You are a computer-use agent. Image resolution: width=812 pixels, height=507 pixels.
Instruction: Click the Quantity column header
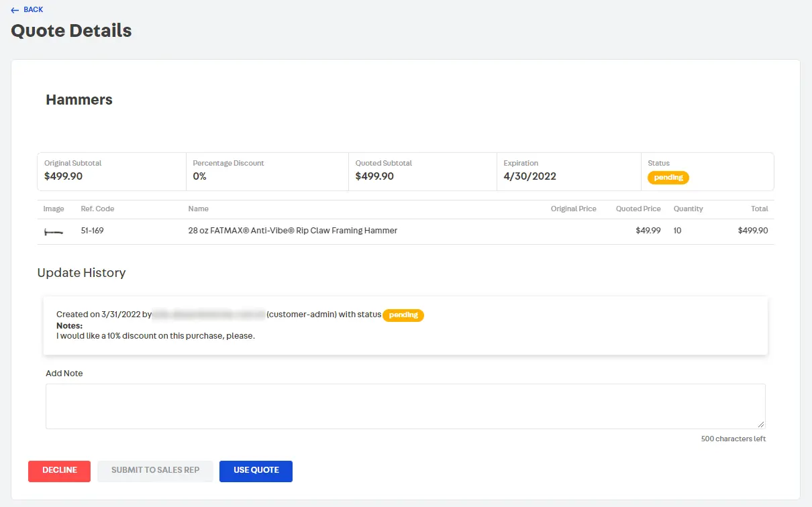point(688,209)
